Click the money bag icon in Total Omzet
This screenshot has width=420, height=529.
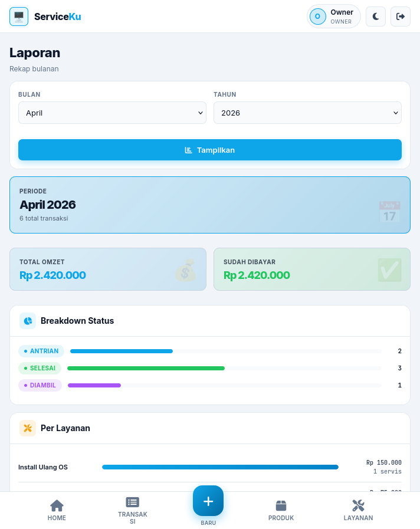(185, 271)
